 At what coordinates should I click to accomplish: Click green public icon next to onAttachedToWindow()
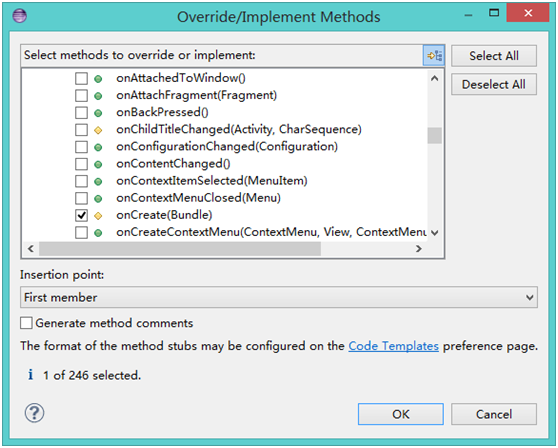coord(98,79)
